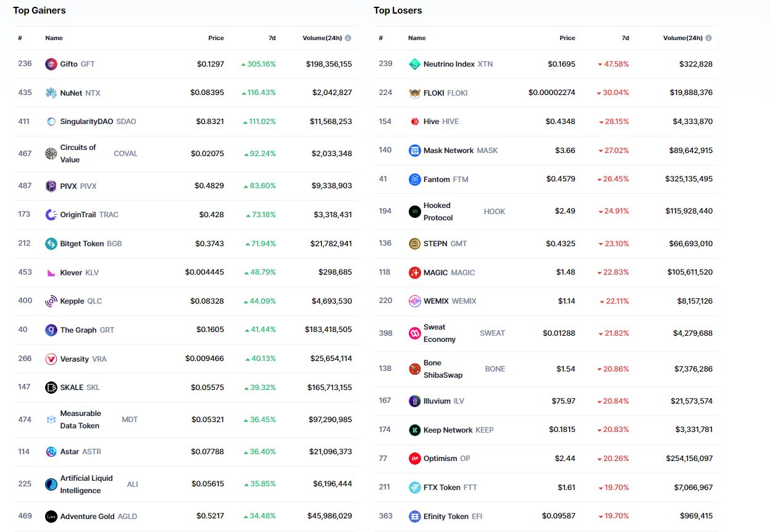Image resolution: width=770 pixels, height=532 pixels.
Task: Click the Top Losers Volume(24h) info icon
Action: (x=708, y=38)
